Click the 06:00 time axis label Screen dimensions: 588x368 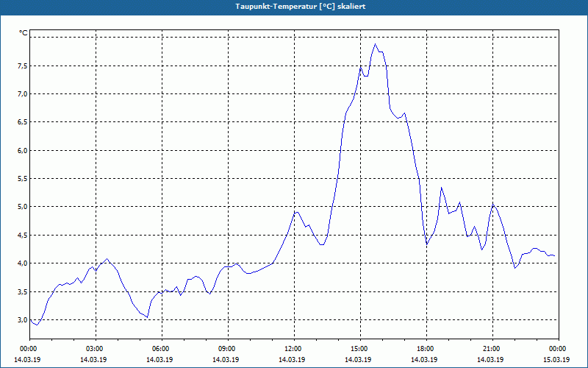(x=162, y=349)
